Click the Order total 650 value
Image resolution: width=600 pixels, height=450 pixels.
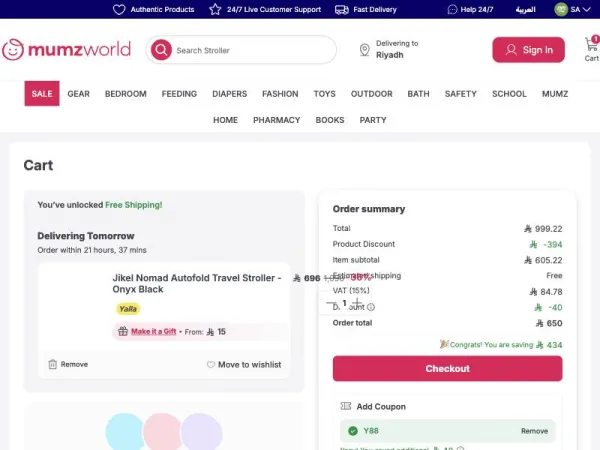point(549,323)
